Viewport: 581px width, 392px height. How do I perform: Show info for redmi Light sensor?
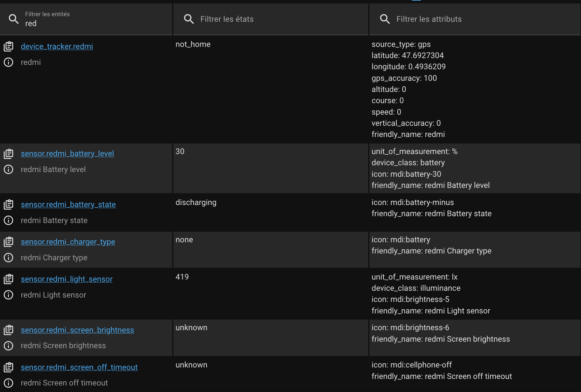(8, 295)
